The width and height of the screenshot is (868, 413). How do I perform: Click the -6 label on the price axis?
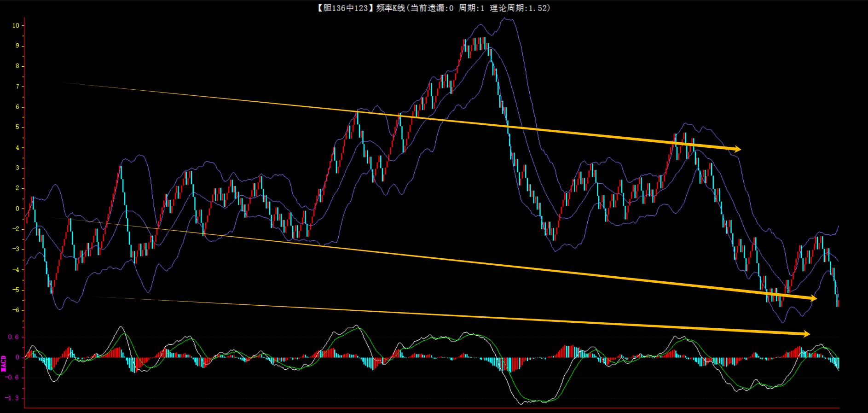16,310
